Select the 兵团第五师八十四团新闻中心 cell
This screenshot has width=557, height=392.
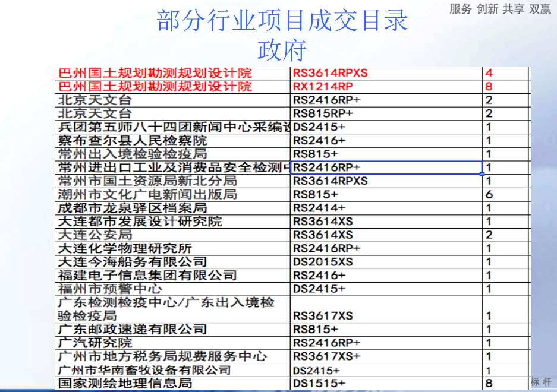(x=172, y=127)
